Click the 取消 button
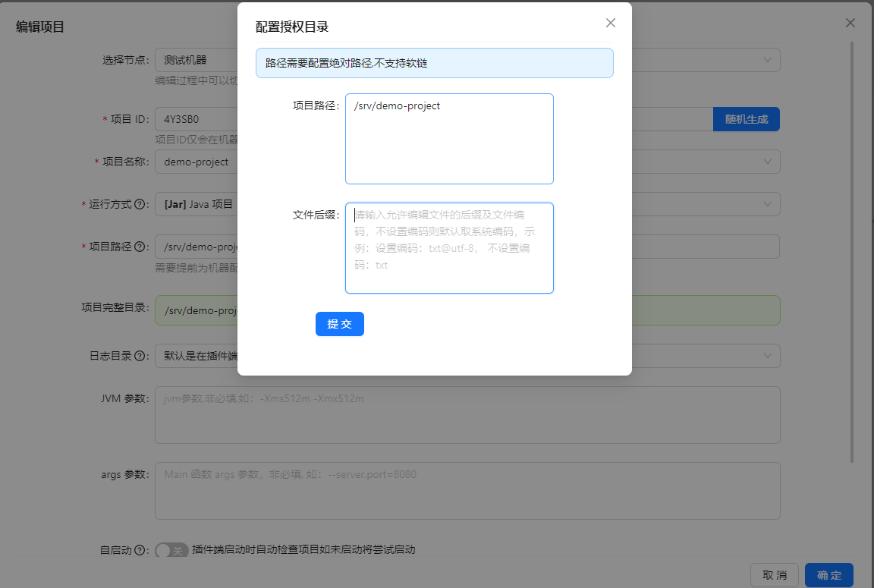Image resolution: width=874 pixels, height=588 pixels. 774,575
